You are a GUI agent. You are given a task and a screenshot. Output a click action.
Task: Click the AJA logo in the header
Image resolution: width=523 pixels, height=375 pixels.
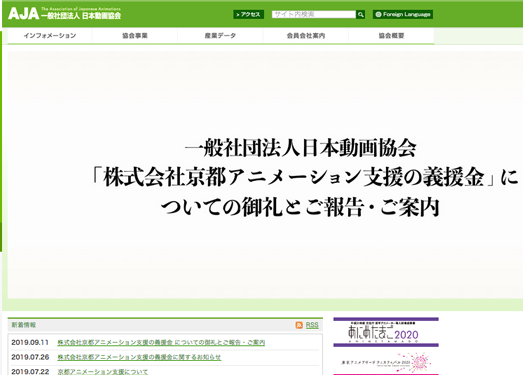pos(64,13)
